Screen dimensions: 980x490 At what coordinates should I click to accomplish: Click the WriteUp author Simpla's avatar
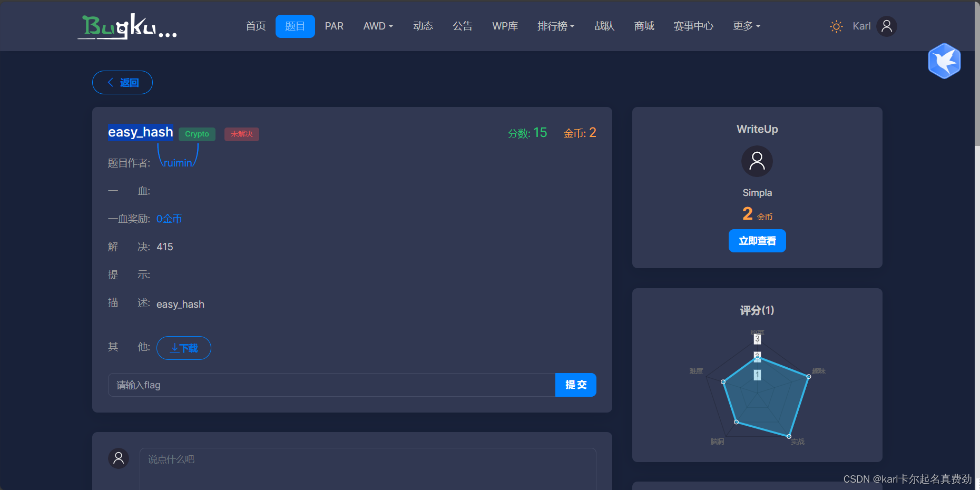(x=757, y=161)
